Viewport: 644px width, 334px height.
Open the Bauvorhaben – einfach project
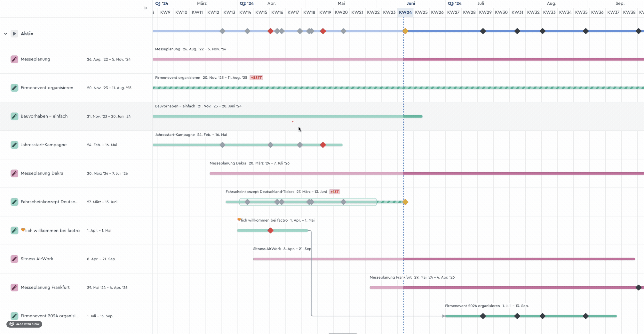pyautogui.click(x=44, y=116)
